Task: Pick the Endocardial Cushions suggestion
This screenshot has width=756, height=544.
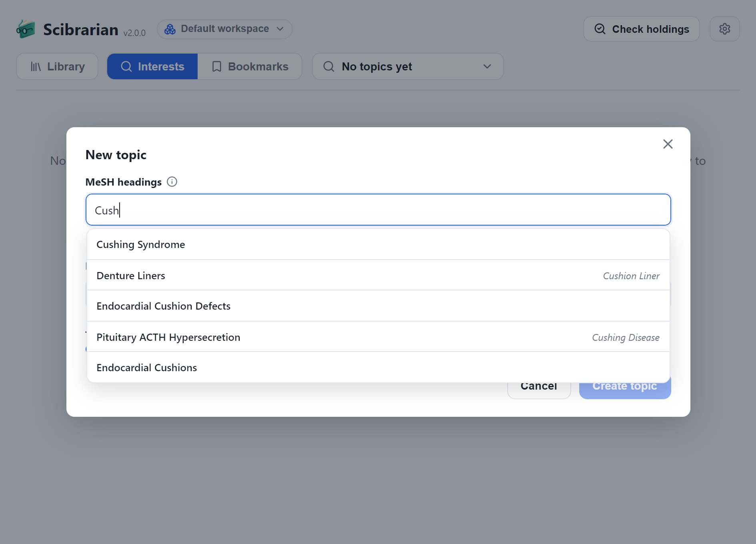Action: tap(378, 368)
